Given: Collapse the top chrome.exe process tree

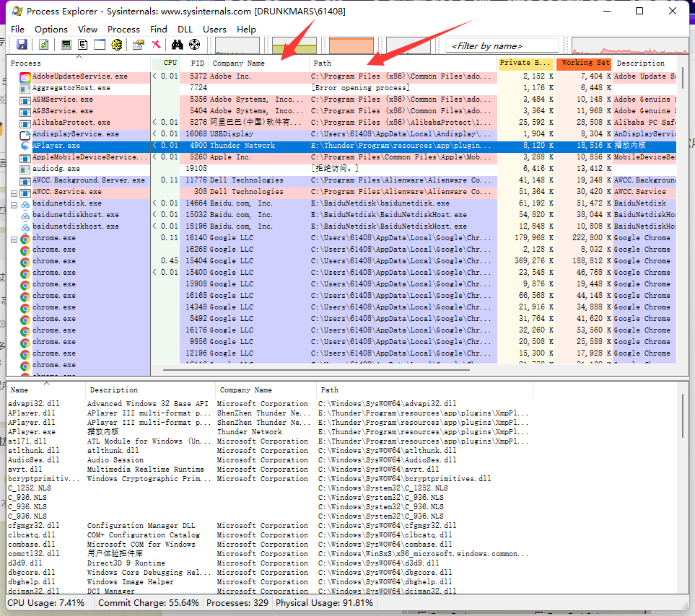Looking at the screenshot, I should pyautogui.click(x=14, y=239).
